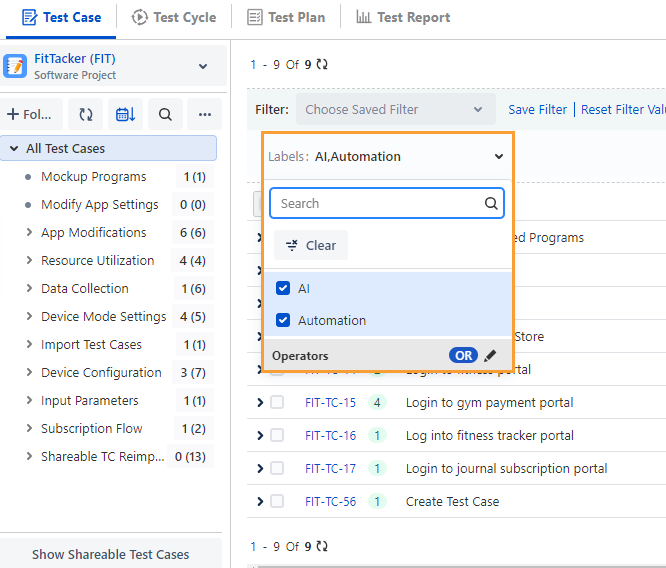This screenshot has width=666, height=568.
Task: Edit operators with the pencil icon
Action: pos(490,356)
